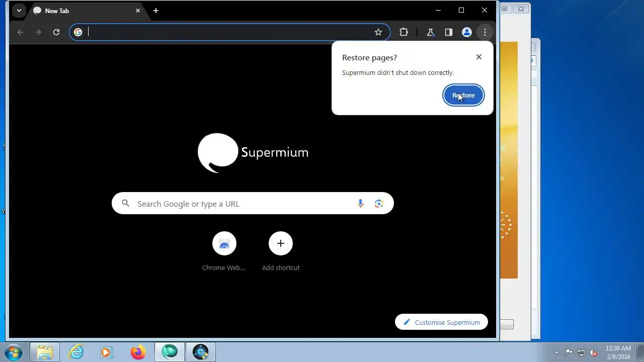Launch Internet Explorer from taskbar

pos(76,352)
